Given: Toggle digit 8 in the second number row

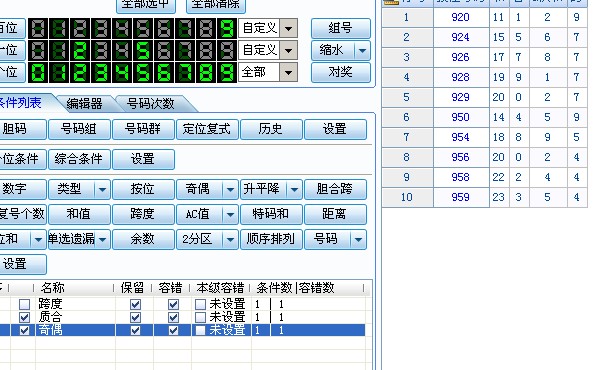Looking at the screenshot, I should [206, 50].
